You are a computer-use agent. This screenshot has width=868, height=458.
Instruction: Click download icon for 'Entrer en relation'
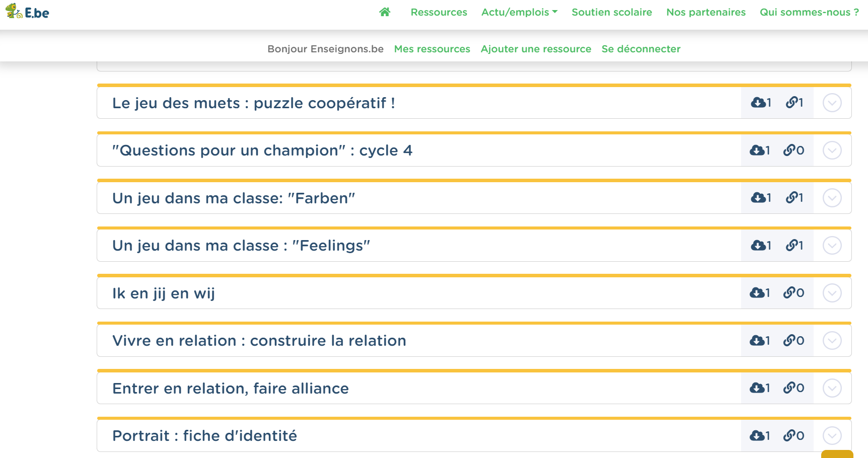tap(757, 388)
